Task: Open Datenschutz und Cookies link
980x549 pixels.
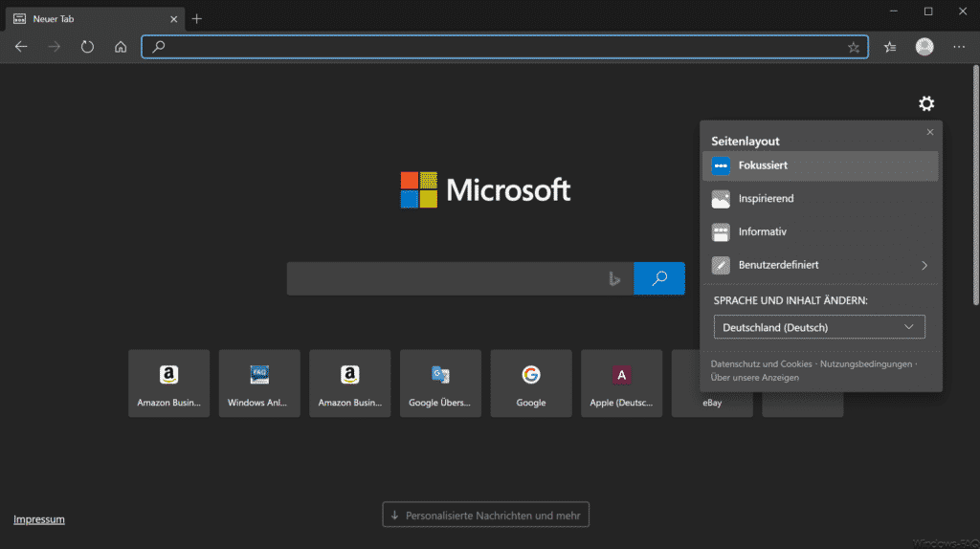Action: (x=761, y=363)
